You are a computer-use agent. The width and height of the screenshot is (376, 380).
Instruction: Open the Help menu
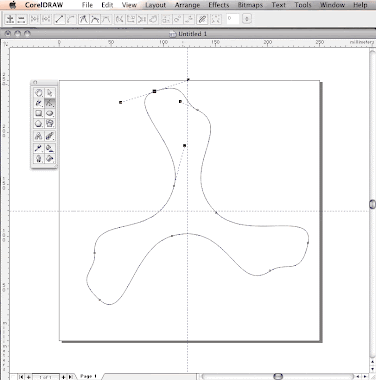pos(360,5)
